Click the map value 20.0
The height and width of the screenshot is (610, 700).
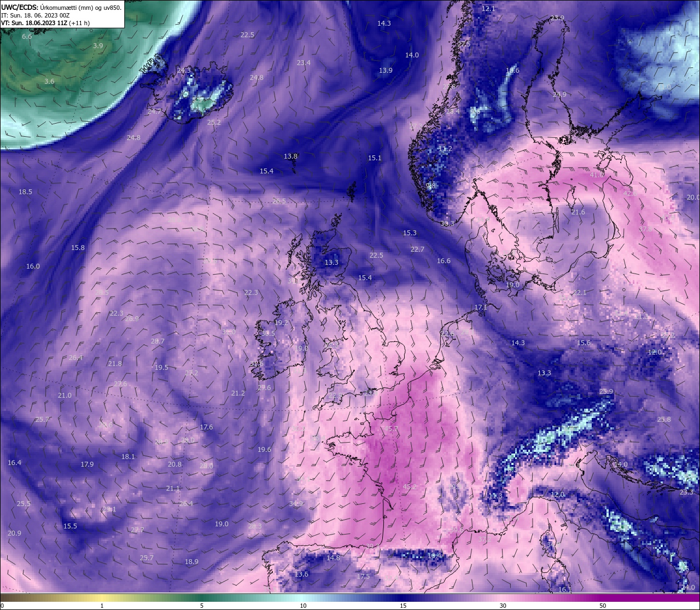pyautogui.click(x=693, y=197)
